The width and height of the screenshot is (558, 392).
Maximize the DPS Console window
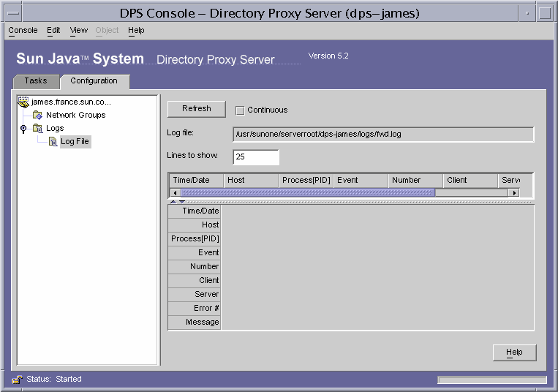tap(545, 13)
